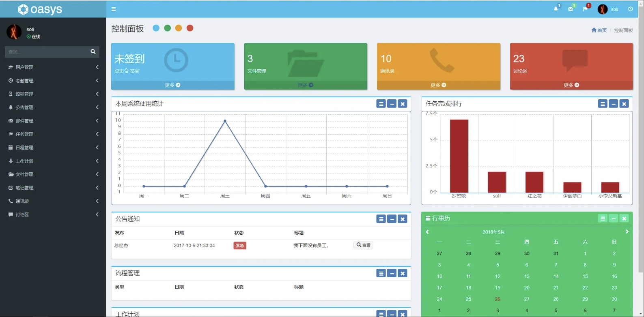Toggle sidebar with hamburger menu icon
Image resolution: width=644 pixels, height=317 pixels.
[x=114, y=9]
